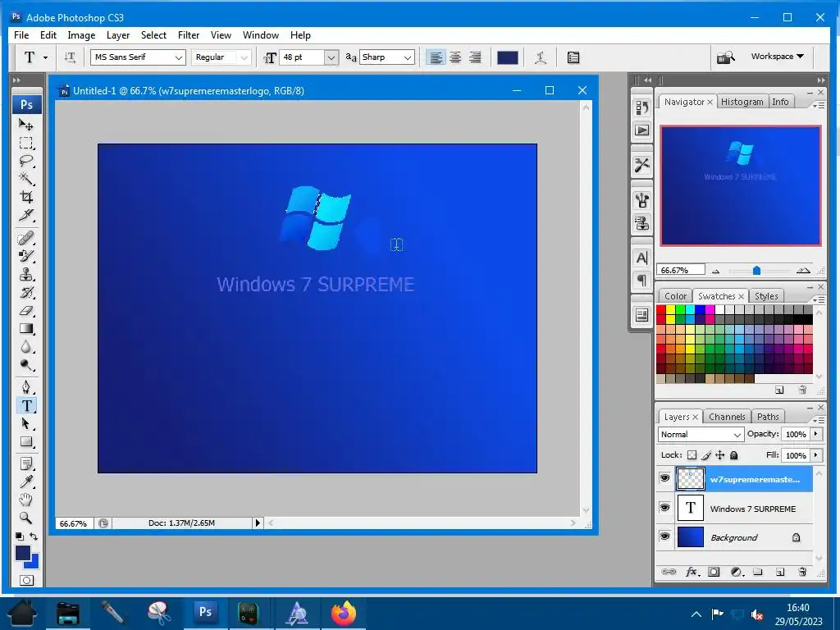Select the Clone Stamp tool
The image size is (840, 630).
(26, 274)
